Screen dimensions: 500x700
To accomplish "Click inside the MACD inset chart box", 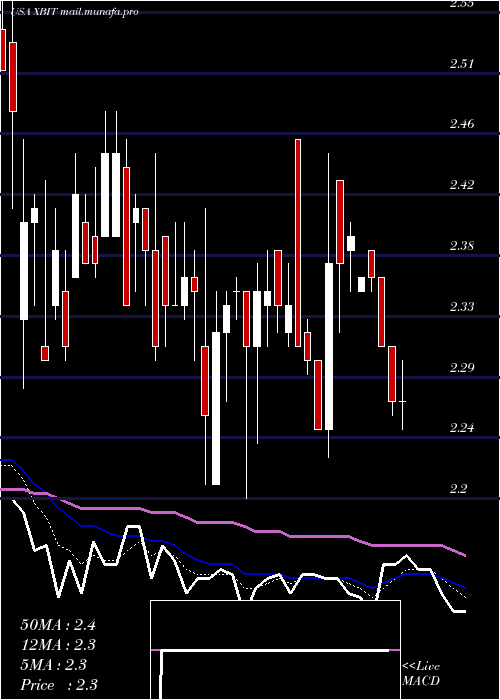I will (x=275, y=650).
